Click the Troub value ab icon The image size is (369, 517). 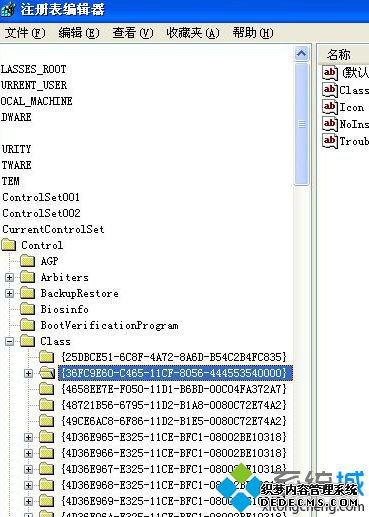330,141
